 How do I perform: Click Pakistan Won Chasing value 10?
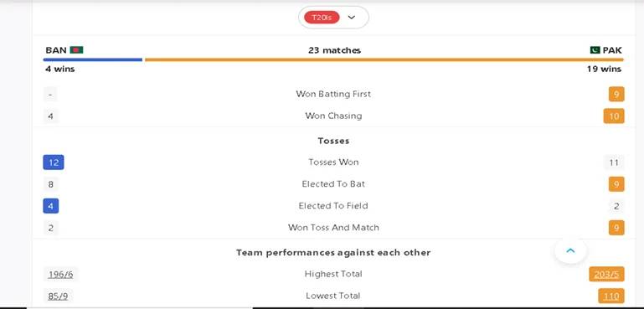[614, 116]
